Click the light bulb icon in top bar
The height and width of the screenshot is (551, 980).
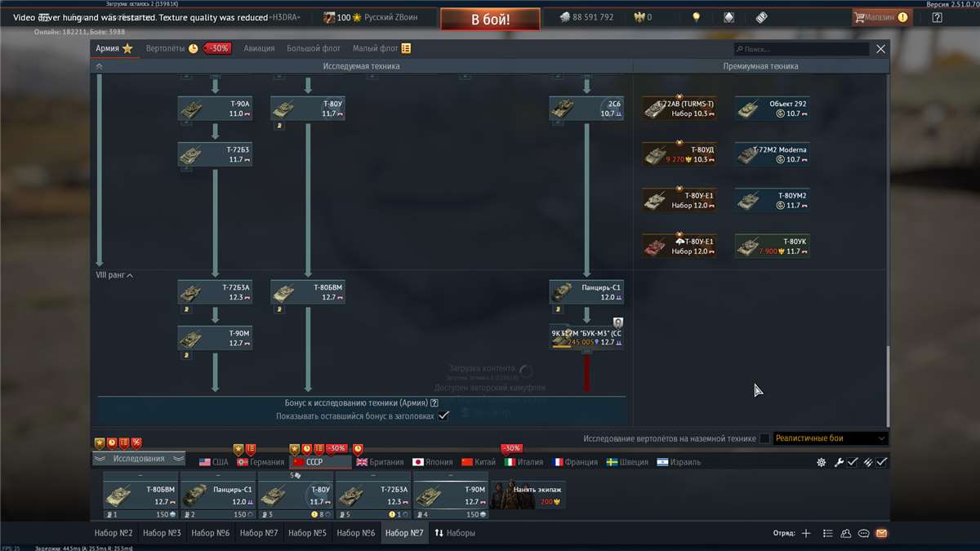coord(696,17)
